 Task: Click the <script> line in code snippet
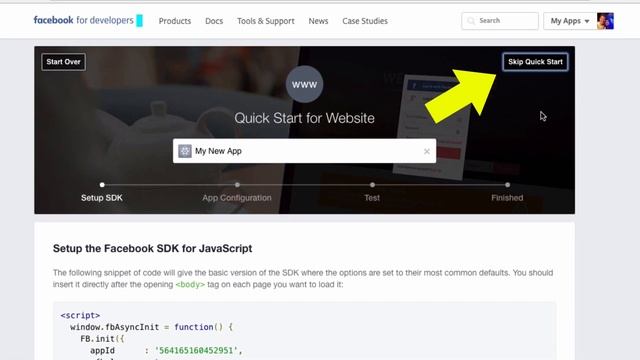pyautogui.click(x=80, y=316)
